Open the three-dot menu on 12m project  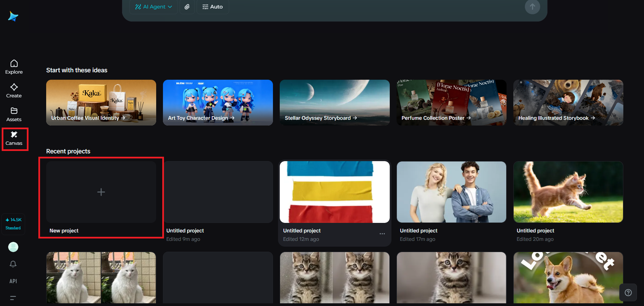[x=382, y=234]
